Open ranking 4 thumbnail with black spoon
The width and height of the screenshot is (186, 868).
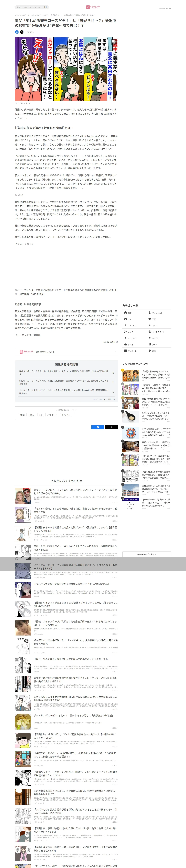click(131, 417)
